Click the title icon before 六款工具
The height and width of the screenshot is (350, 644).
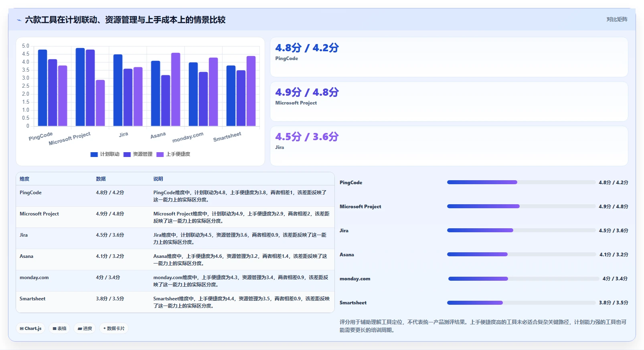point(19,20)
